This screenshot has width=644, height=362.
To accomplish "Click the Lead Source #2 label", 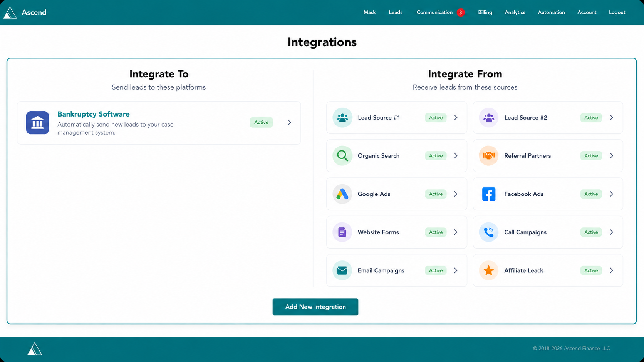I will [526, 118].
